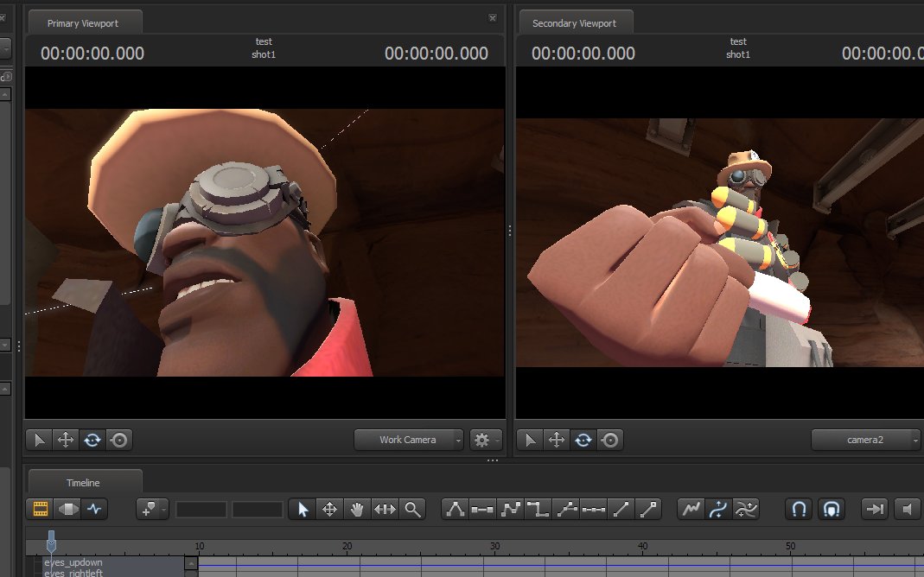The image size is (924, 577).
Task: Click the rotate tool under Secondary Viewport
Action: click(583, 440)
